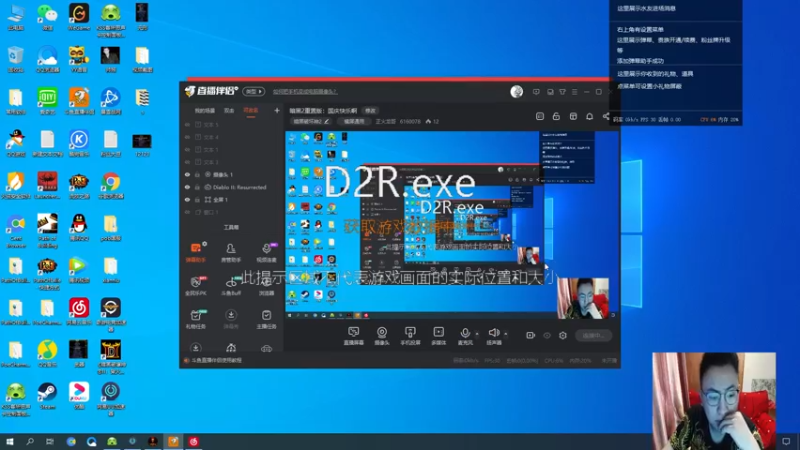The width and height of the screenshot is (800, 450).
Task: Open the skin shirt icon in title bar
Action: (x=562, y=92)
